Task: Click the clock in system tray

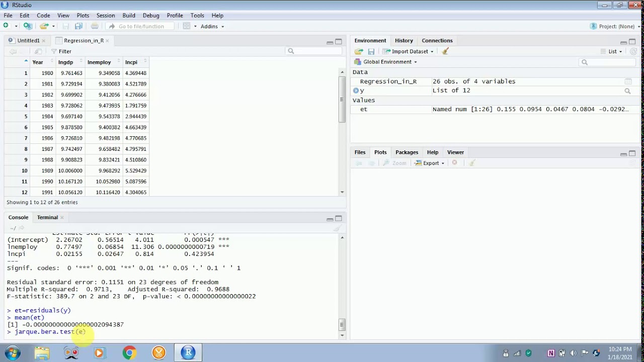Action: pyautogui.click(x=620, y=353)
